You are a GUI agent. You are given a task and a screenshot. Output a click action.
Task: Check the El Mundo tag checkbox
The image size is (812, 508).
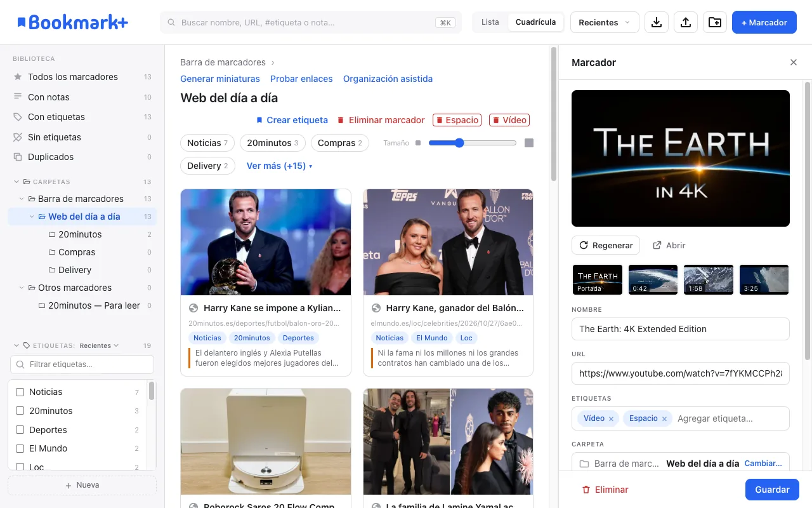[20, 448]
